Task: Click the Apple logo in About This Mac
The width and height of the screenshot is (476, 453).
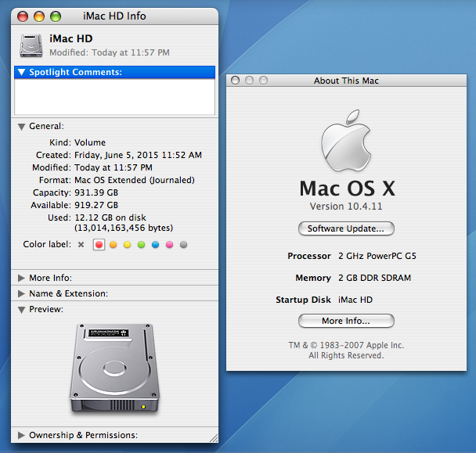Action: coord(346,140)
